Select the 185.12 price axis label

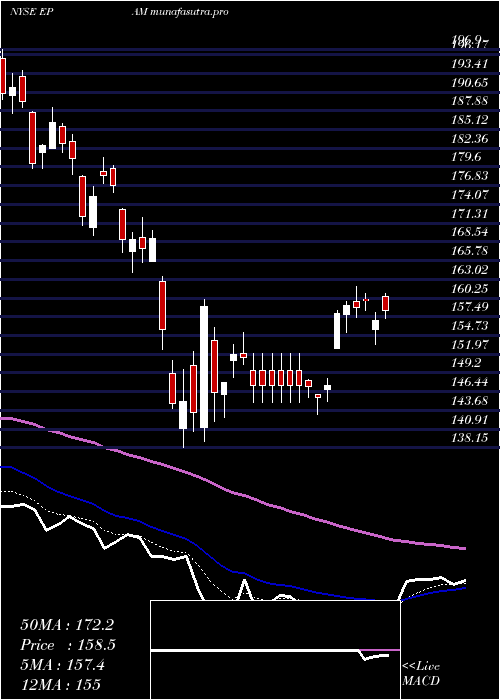click(x=469, y=120)
